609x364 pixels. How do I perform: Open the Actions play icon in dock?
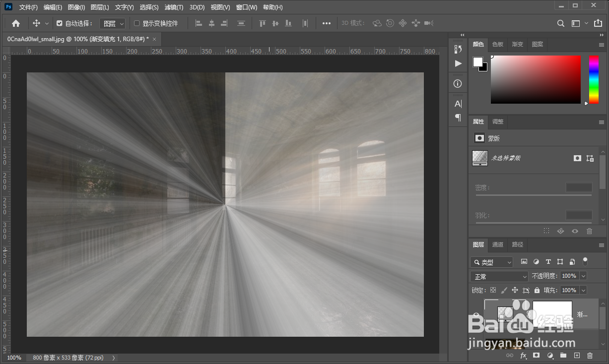tap(458, 63)
